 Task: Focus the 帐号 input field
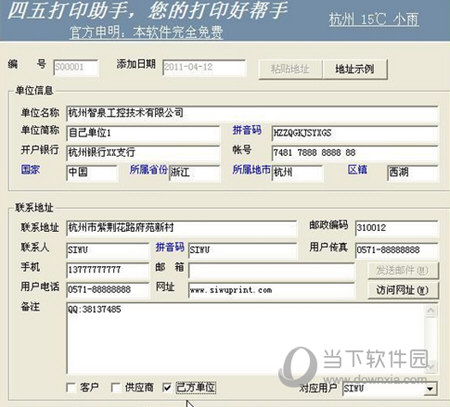355,153
